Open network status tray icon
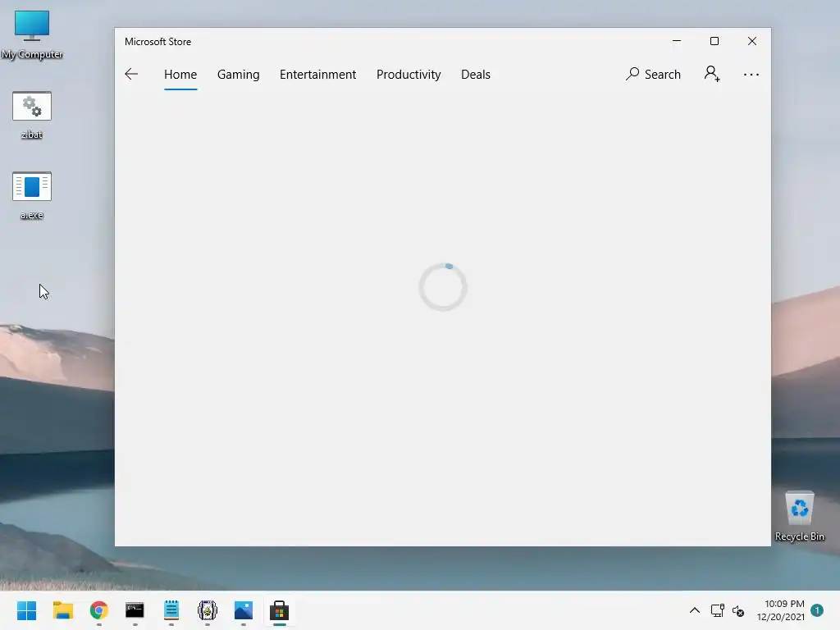 (x=717, y=610)
